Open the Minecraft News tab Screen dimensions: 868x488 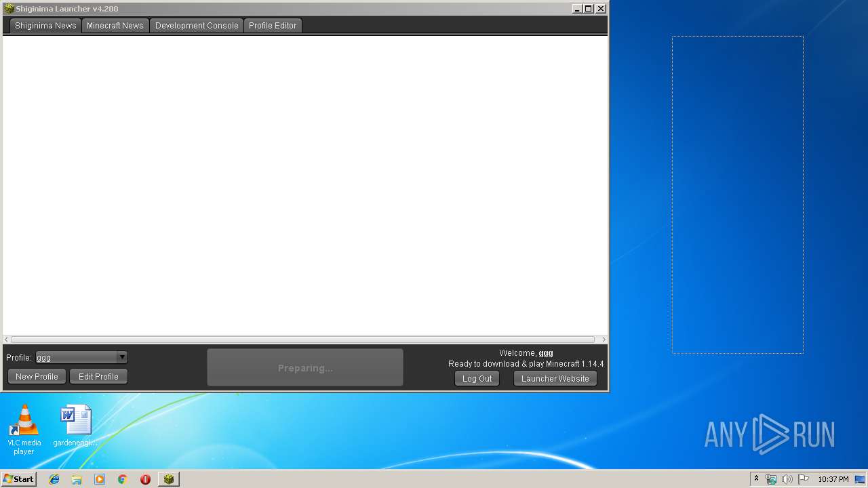(x=115, y=26)
